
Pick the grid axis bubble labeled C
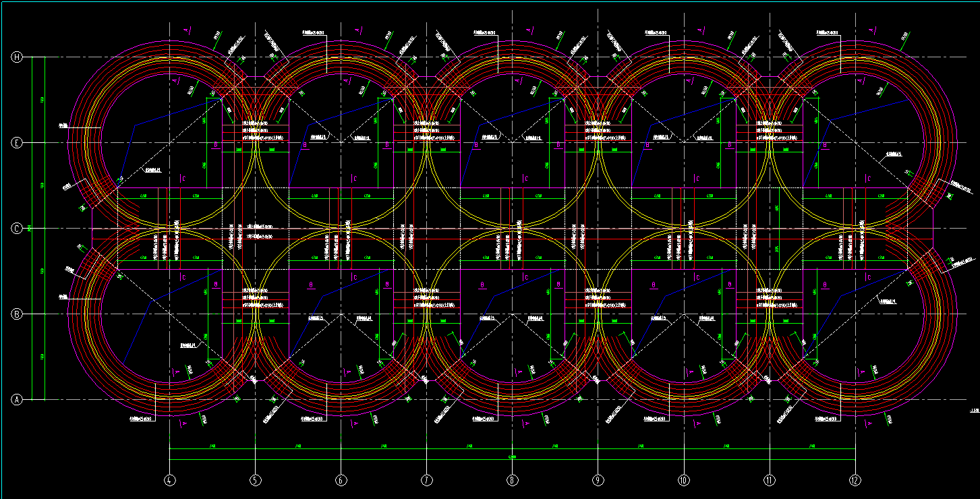(x=18, y=229)
